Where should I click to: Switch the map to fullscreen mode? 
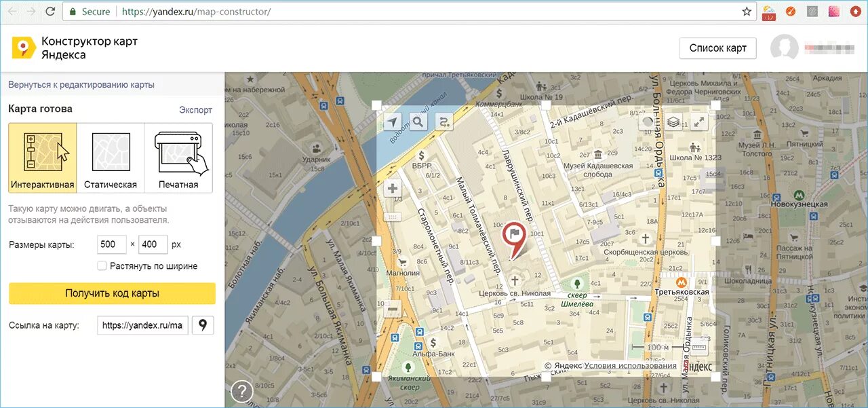coord(698,122)
